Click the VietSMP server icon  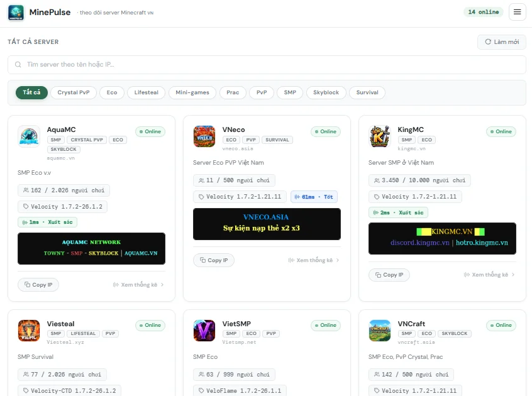(x=204, y=331)
